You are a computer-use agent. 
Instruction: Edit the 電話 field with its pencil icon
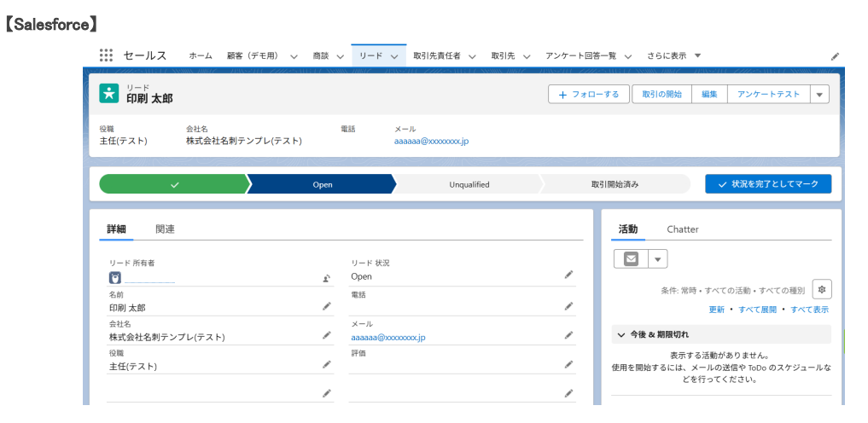568,305
